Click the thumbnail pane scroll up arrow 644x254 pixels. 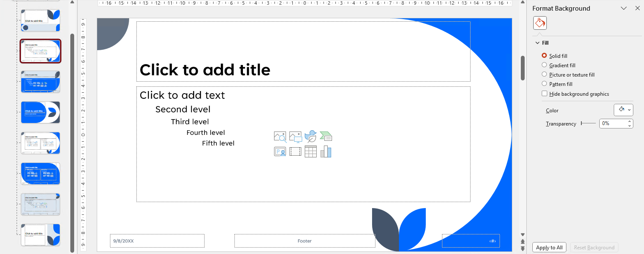(72, 3)
